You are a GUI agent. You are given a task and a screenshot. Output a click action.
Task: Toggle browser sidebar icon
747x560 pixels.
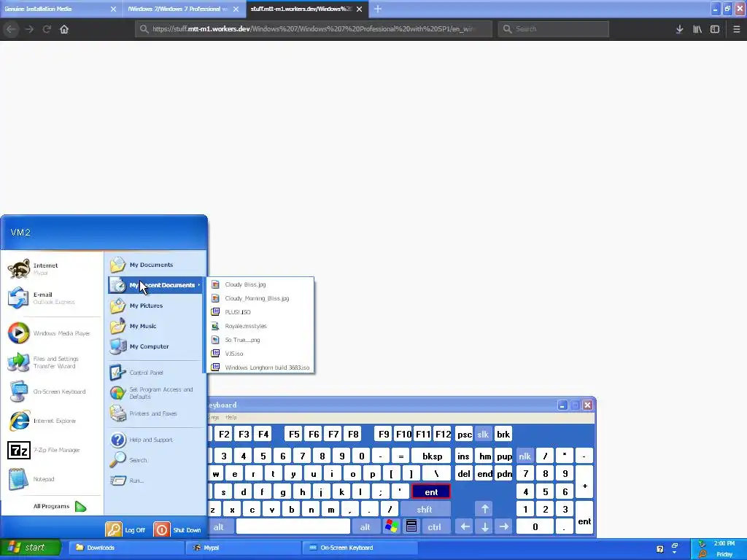tap(715, 29)
